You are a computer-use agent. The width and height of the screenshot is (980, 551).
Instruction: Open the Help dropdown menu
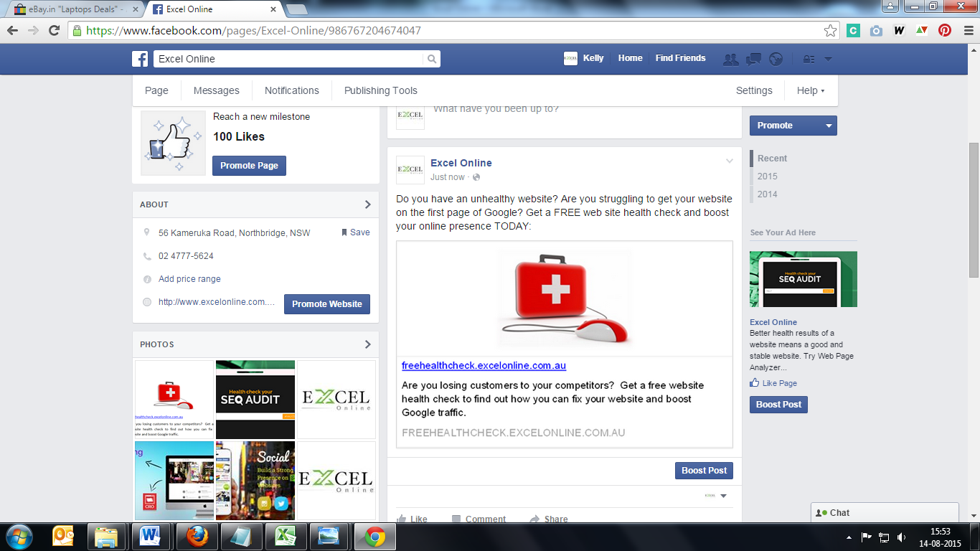pos(811,90)
